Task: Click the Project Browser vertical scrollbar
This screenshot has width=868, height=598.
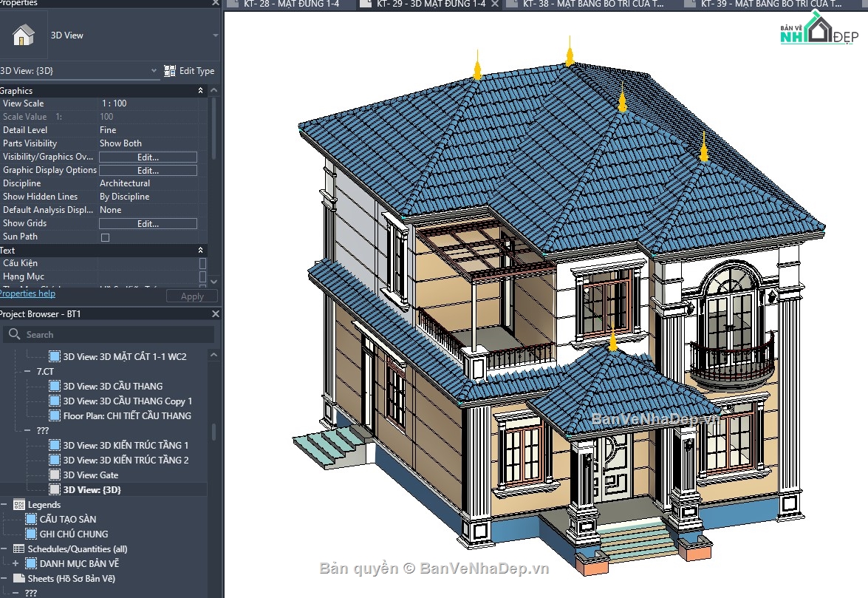Action: (213, 432)
